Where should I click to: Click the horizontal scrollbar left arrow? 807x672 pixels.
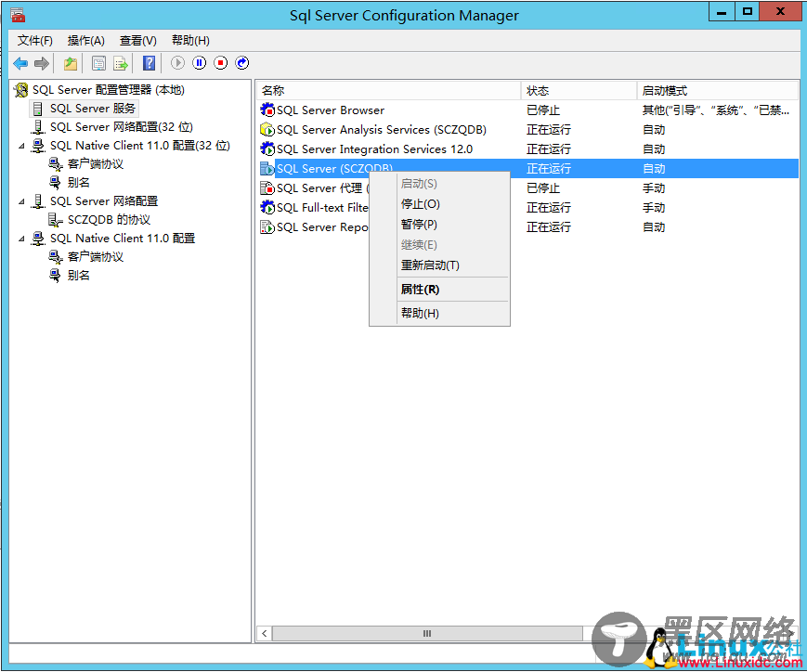tap(265, 633)
